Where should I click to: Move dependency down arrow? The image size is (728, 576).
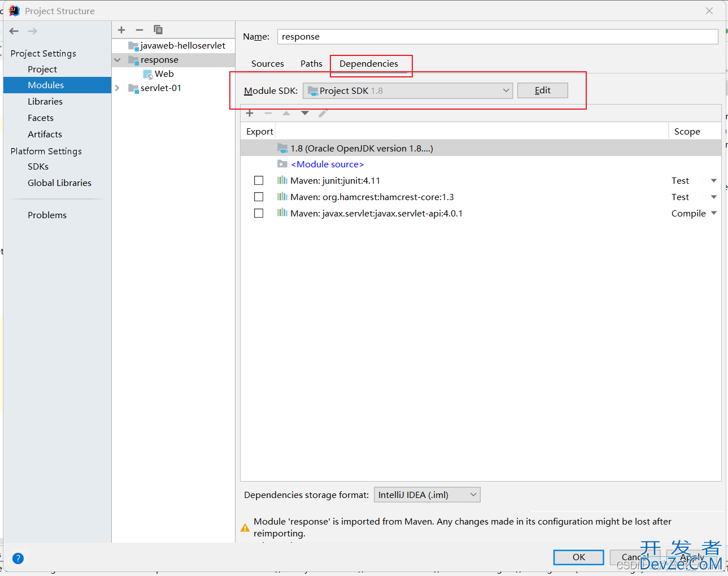coord(305,113)
